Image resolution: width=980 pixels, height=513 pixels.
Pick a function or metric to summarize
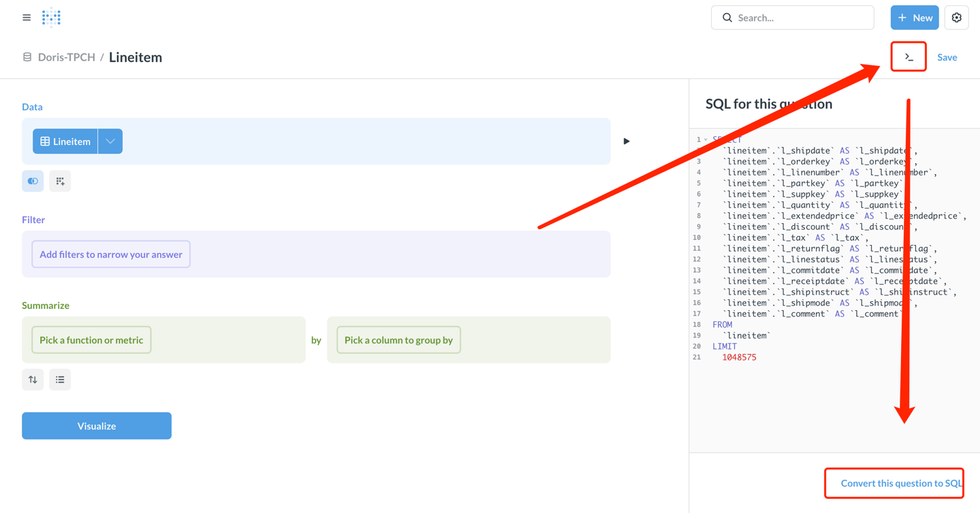[91, 340]
